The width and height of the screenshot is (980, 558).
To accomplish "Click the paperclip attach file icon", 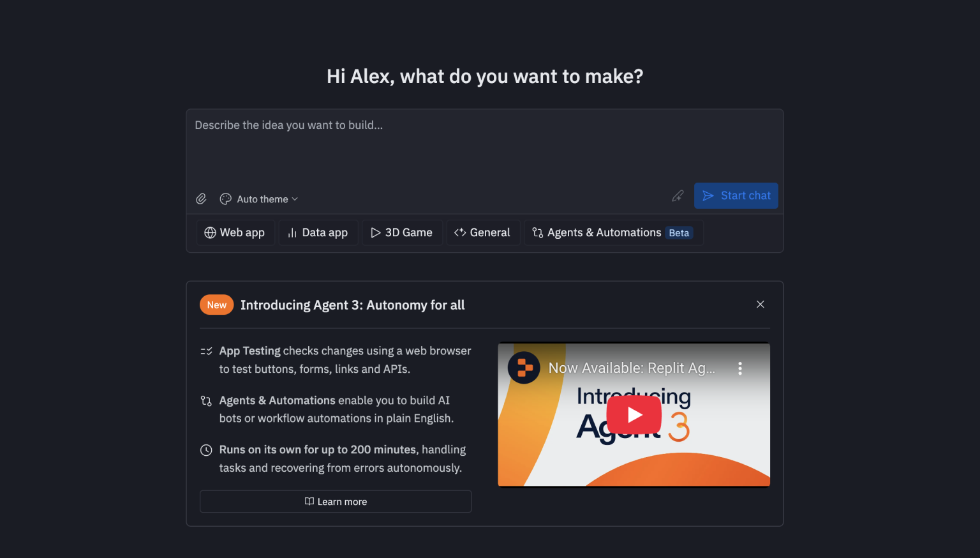I will click(x=201, y=199).
